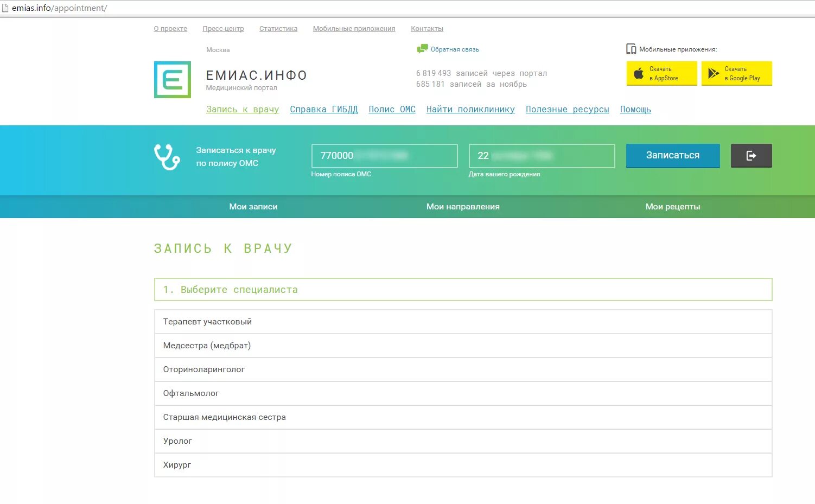Click '6 819 493 записей через портал' text
815x504 pixels.
click(481, 73)
